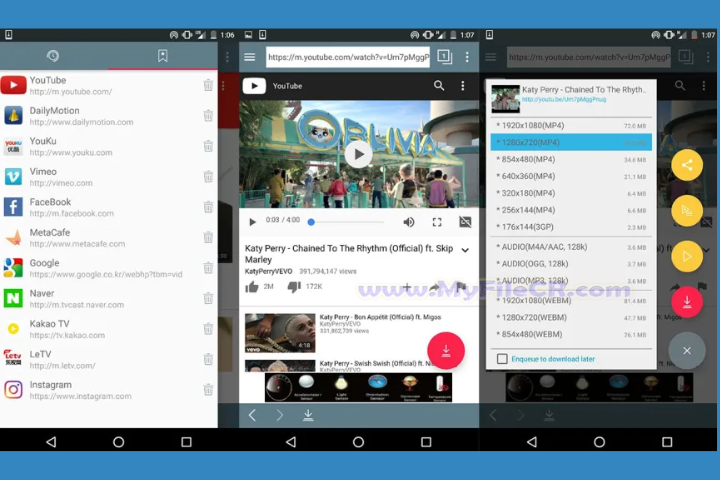Screen dimensions: 720x480
Task: Open the Instagram bookmark entry
Action: 109,390
